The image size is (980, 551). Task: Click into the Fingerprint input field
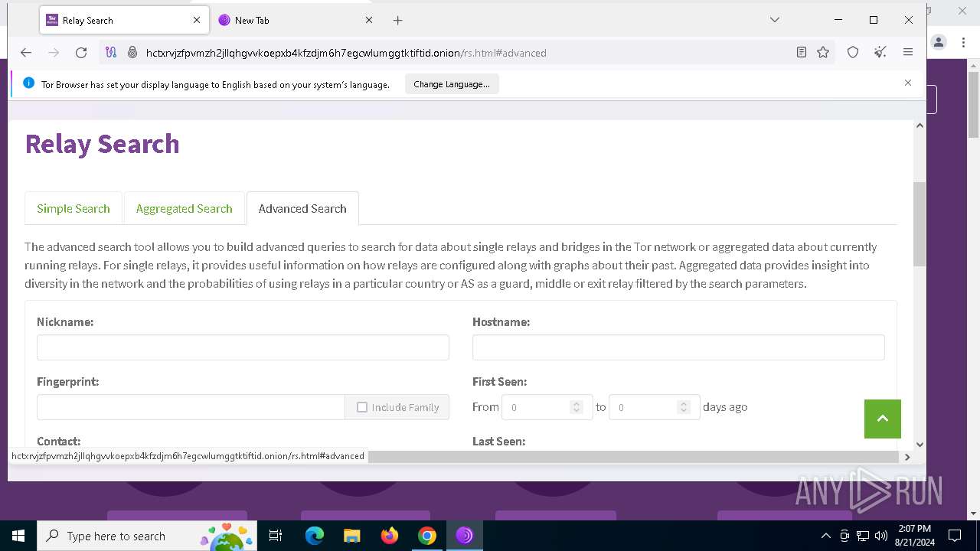coord(191,407)
